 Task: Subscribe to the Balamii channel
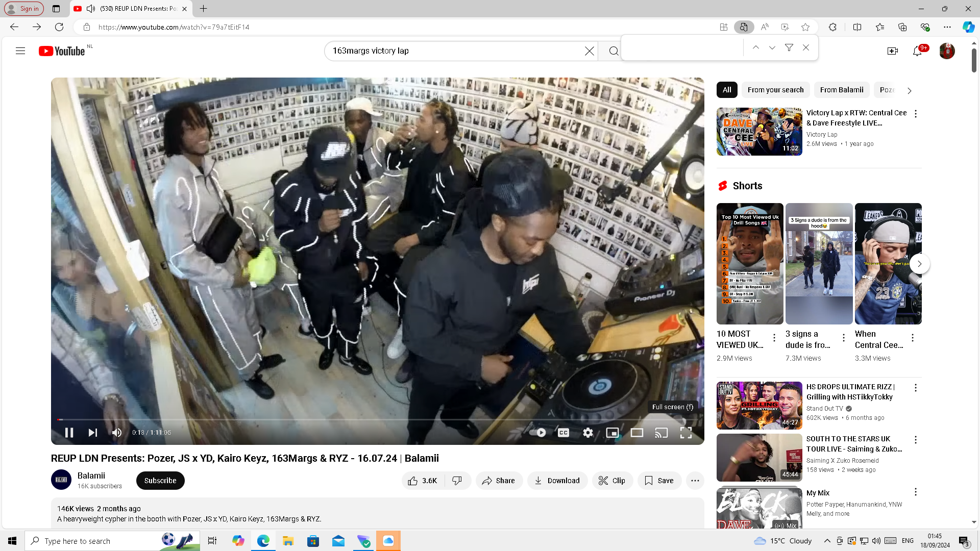160,481
